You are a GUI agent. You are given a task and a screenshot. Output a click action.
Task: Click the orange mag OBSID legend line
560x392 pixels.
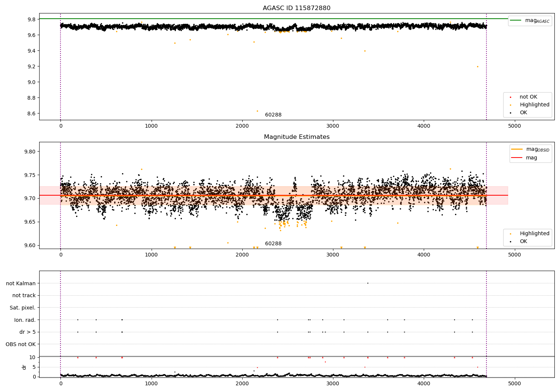point(517,149)
